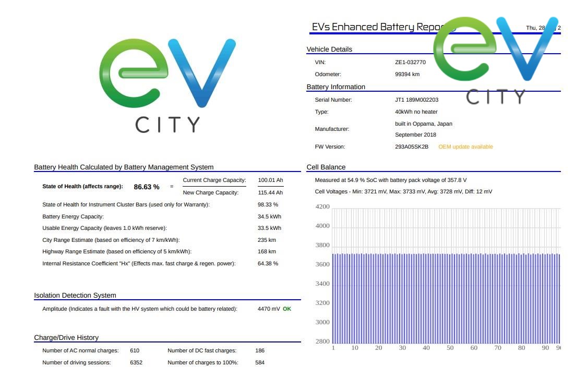Select the "64.38 %" internal resistance value
The width and height of the screenshot is (575, 392).
point(268,263)
